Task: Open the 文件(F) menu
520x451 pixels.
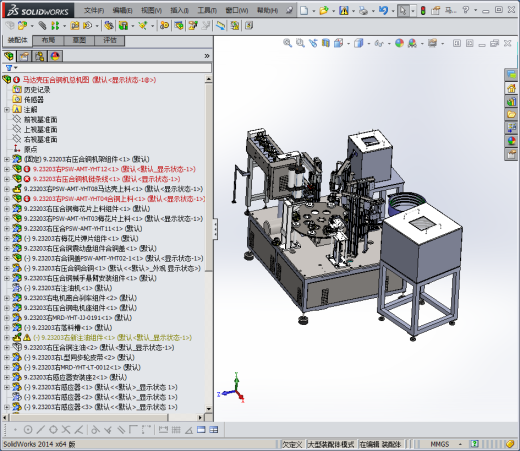Action: [x=94, y=11]
